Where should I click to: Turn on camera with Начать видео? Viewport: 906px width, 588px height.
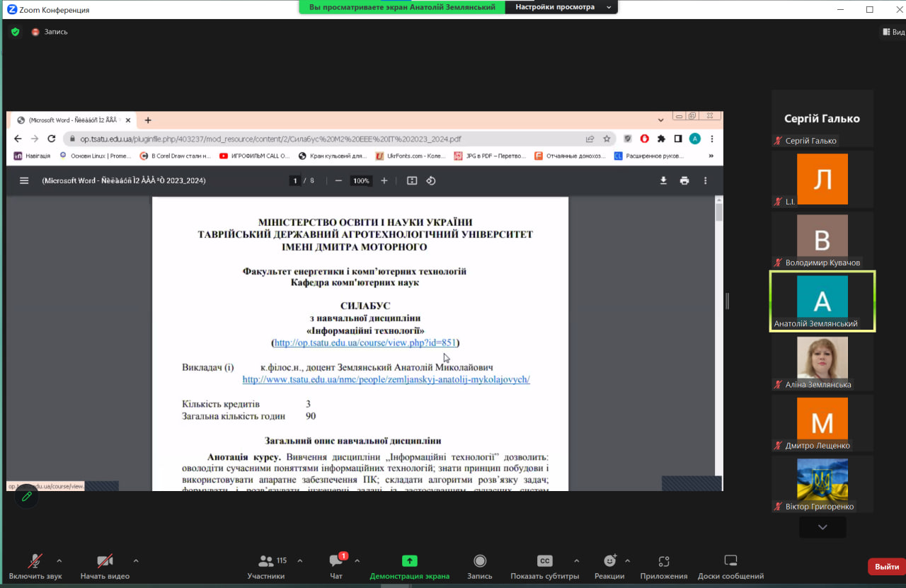pos(105,566)
